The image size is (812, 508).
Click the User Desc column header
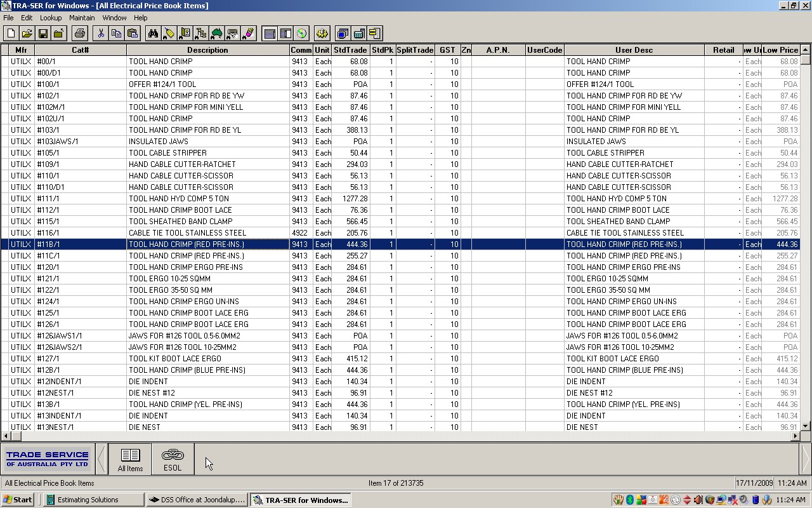(x=634, y=50)
